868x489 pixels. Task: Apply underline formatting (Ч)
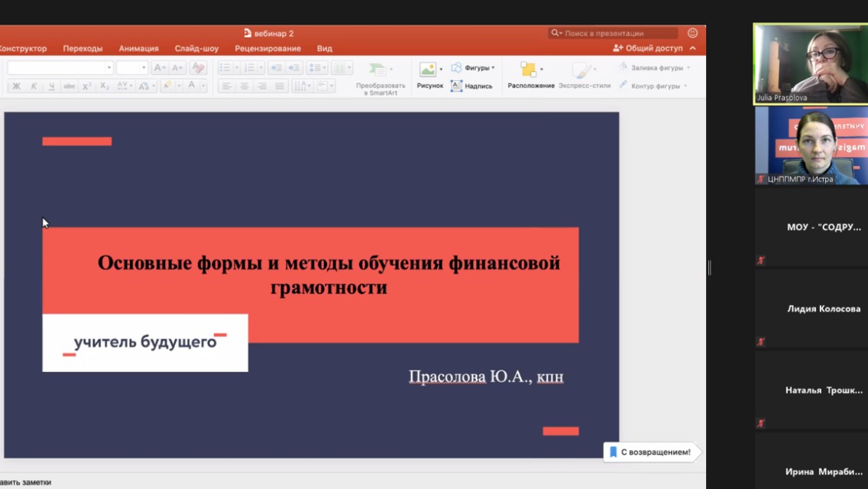click(50, 86)
